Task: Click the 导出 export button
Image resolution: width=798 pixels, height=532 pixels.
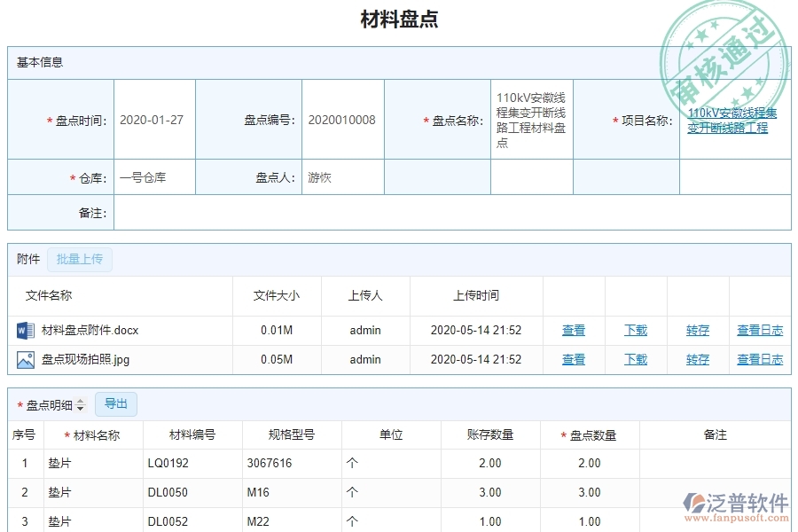Action: [115, 404]
